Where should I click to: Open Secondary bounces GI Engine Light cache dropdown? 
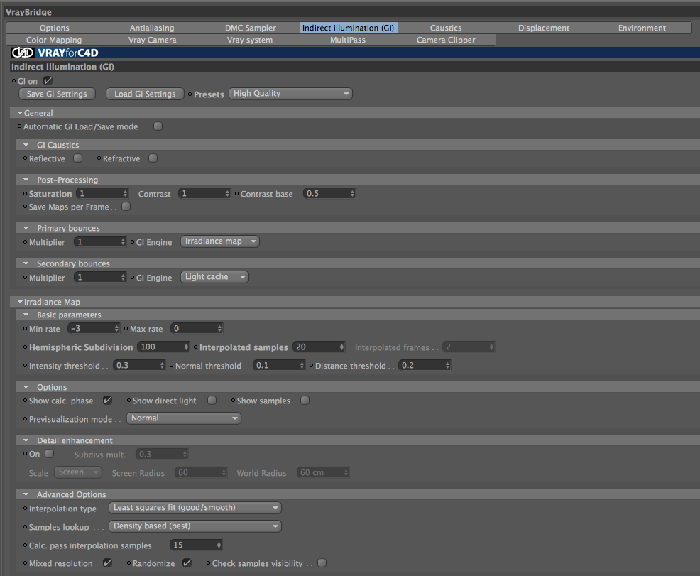[x=214, y=277]
